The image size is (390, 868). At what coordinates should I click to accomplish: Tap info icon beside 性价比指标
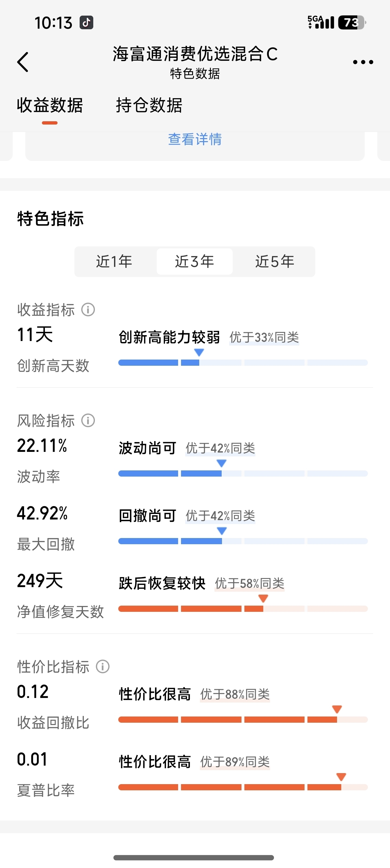[x=102, y=666]
